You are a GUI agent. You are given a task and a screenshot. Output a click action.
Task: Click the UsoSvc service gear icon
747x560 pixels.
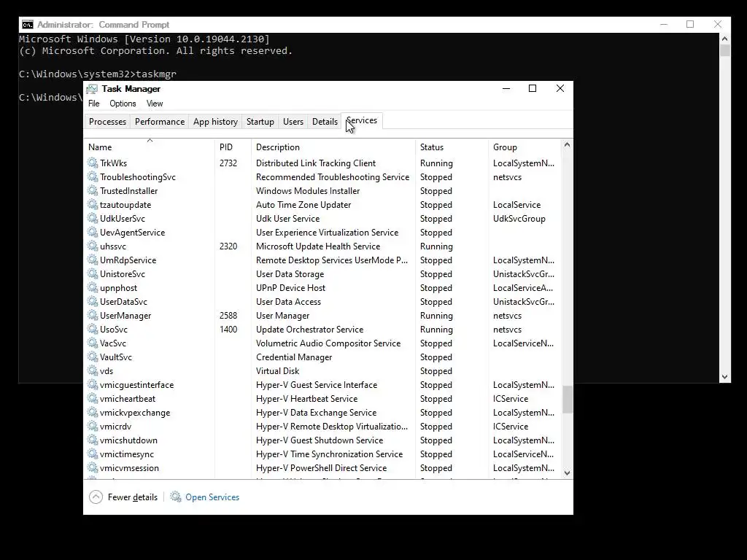tap(93, 330)
